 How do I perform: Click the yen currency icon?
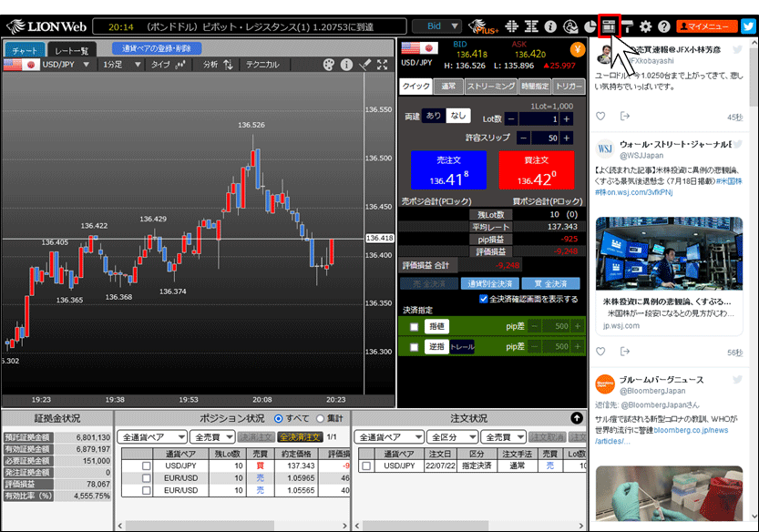(577, 49)
